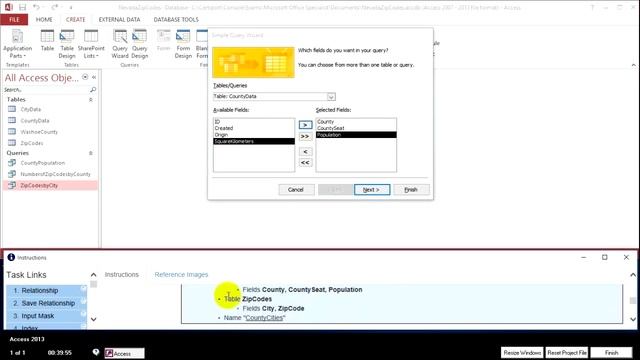Click the search magnifier icon in navigation pane
Viewport: 640px width, 360px height.
click(93, 89)
